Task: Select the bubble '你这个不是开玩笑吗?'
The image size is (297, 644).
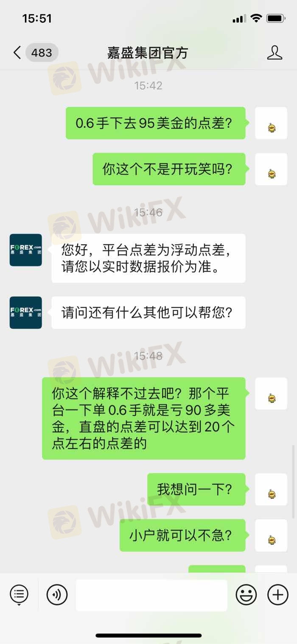Action: point(169,169)
